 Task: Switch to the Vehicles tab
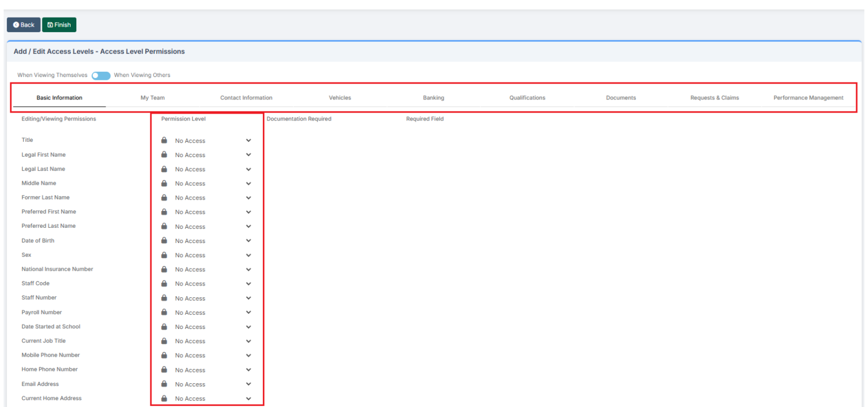[340, 97]
